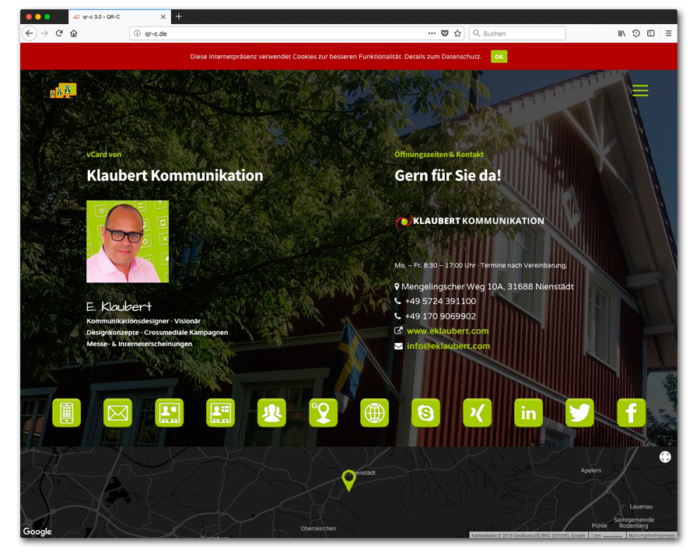Follow the 'Details zum Datenschutz' link

click(x=443, y=57)
